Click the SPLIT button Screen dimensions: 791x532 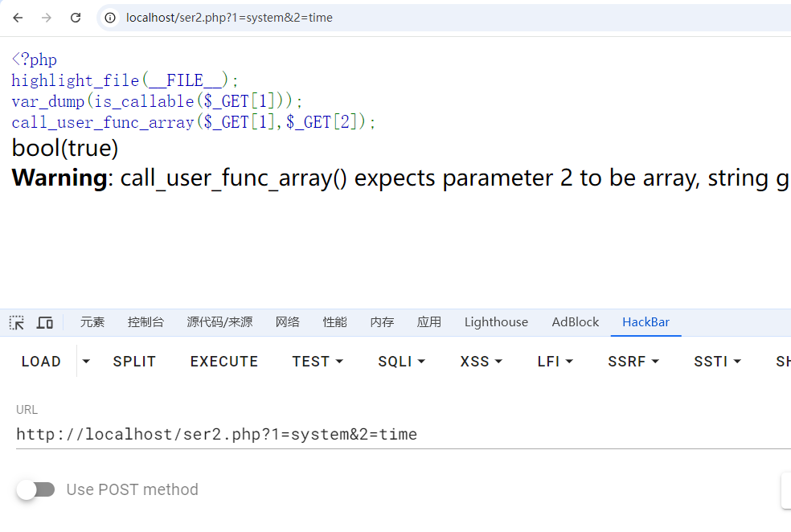pyautogui.click(x=134, y=362)
